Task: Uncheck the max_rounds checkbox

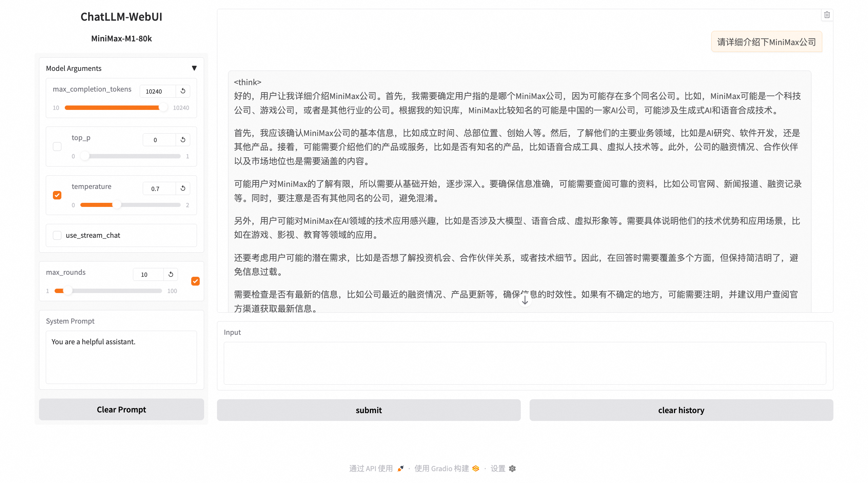Action: (x=195, y=281)
